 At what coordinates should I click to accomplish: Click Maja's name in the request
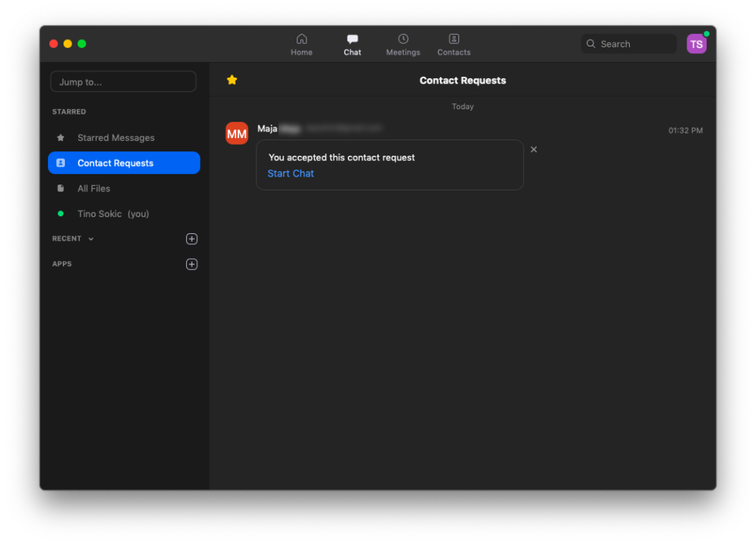pos(267,128)
